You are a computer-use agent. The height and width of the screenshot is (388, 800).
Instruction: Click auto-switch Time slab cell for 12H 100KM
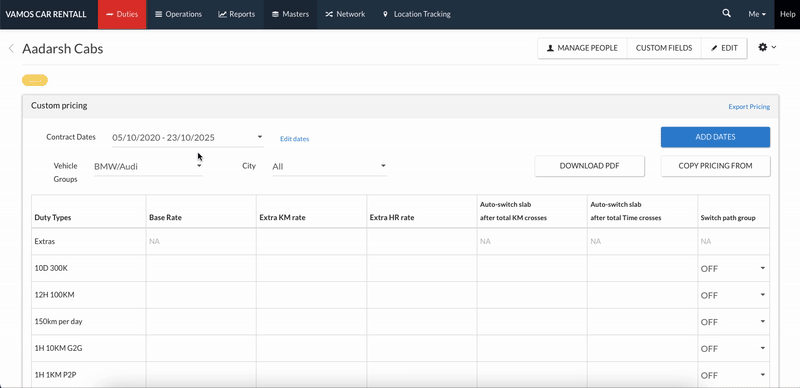[642, 295]
